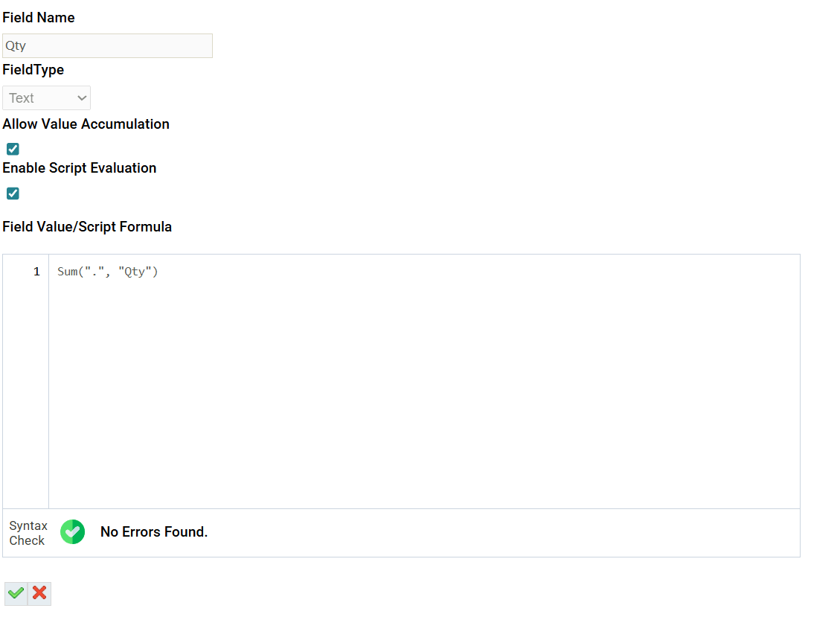Click inside the Qty Field Name input
Viewport: 840px width, 620px height.
point(107,46)
